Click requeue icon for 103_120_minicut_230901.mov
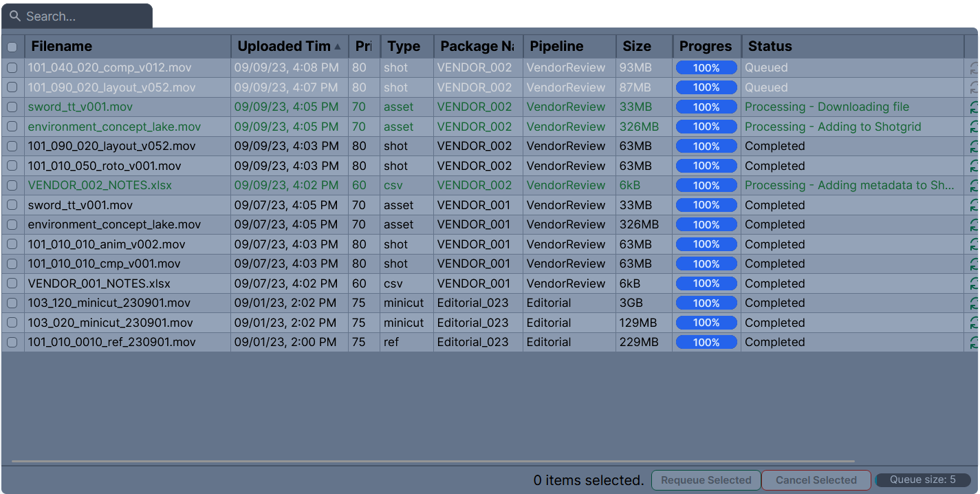This screenshot has width=980, height=494. pyautogui.click(x=973, y=303)
